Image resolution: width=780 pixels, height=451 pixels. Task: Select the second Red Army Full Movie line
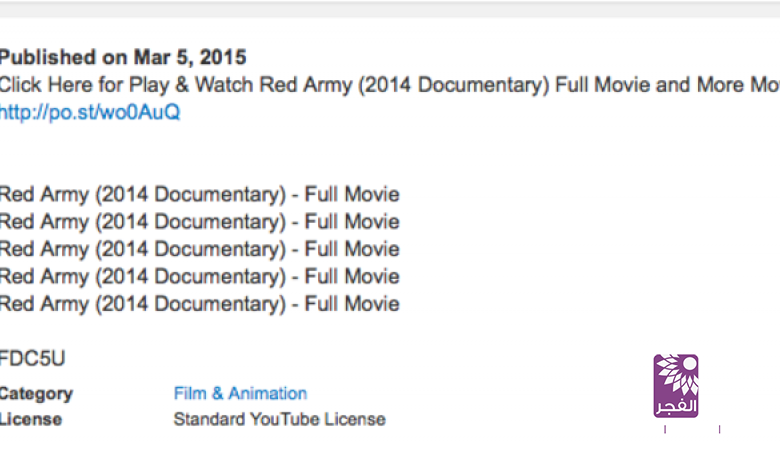pos(199,222)
